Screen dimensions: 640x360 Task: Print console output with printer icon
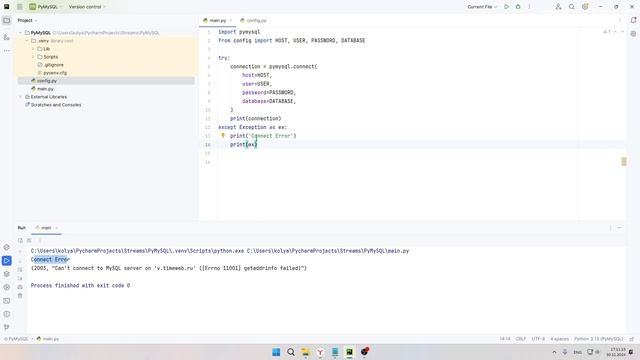click(x=20, y=287)
